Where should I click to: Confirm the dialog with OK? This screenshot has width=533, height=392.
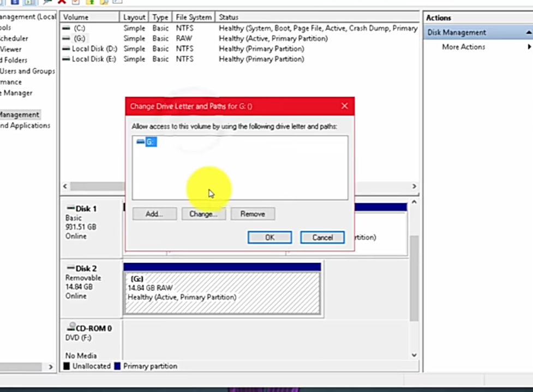(270, 238)
